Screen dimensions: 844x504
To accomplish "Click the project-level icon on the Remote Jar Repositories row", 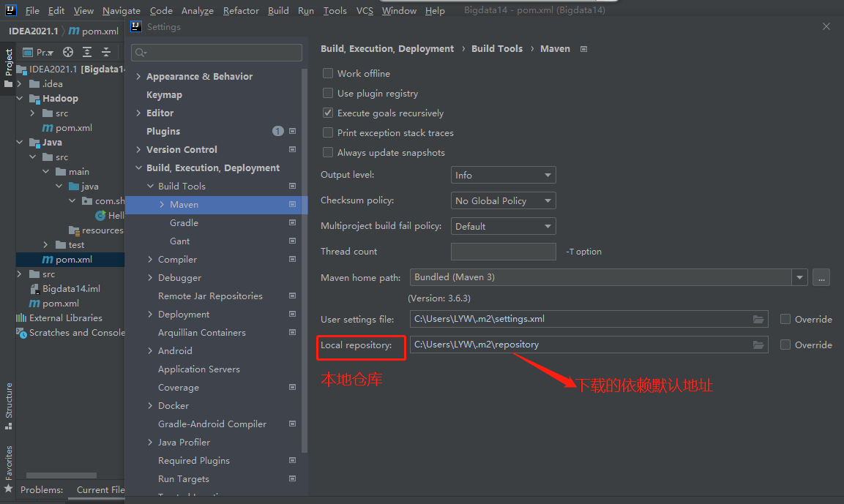I will coord(292,296).
